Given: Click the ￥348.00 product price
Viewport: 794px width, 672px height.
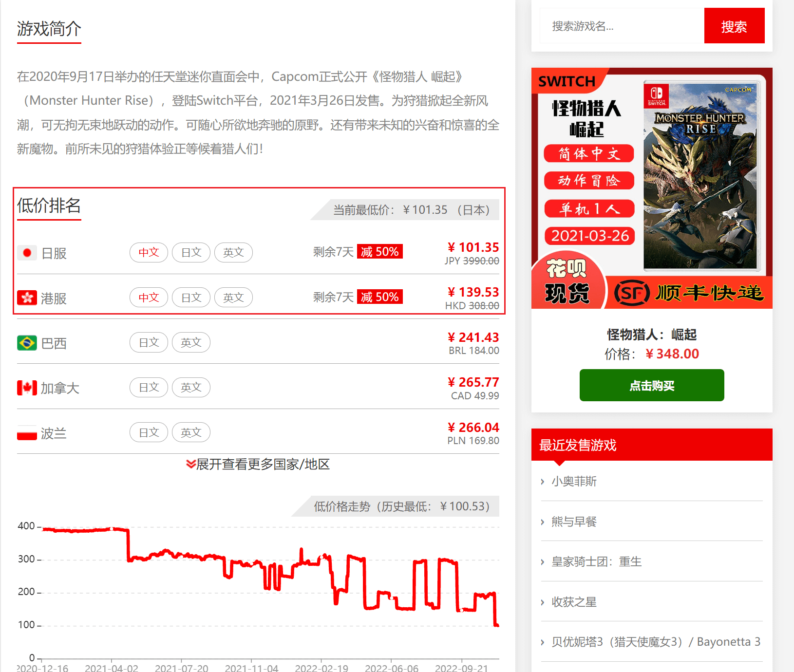Looking at the screenshot, I should coord(672,354).
